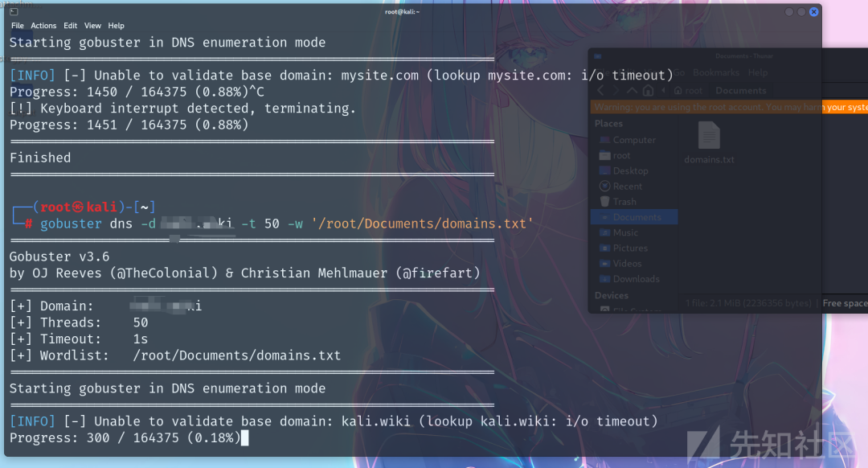Select the domains.txt file icon in Thunar
This screenshot has height=468, width=868.
709,135
